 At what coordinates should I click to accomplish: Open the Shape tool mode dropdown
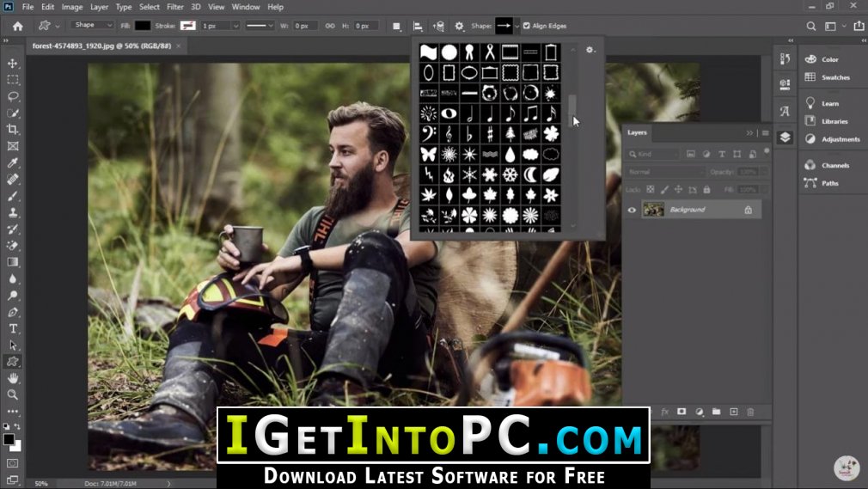[x=94, y=26]
